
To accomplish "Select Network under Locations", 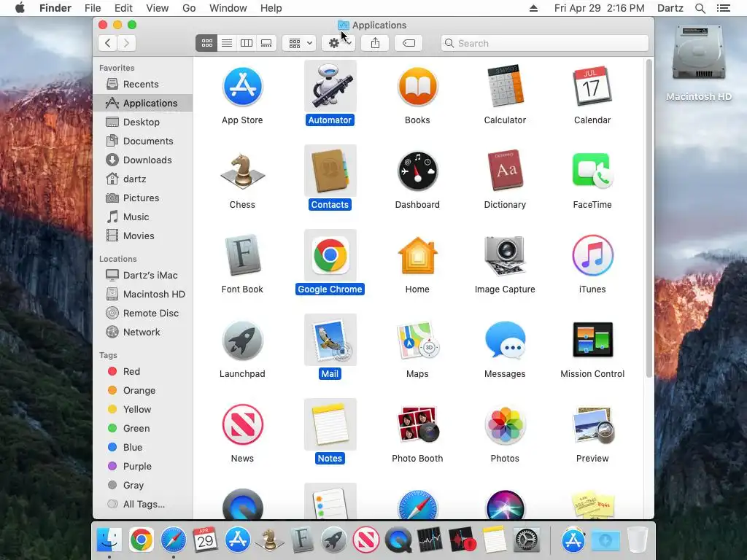I will point(143,332).
